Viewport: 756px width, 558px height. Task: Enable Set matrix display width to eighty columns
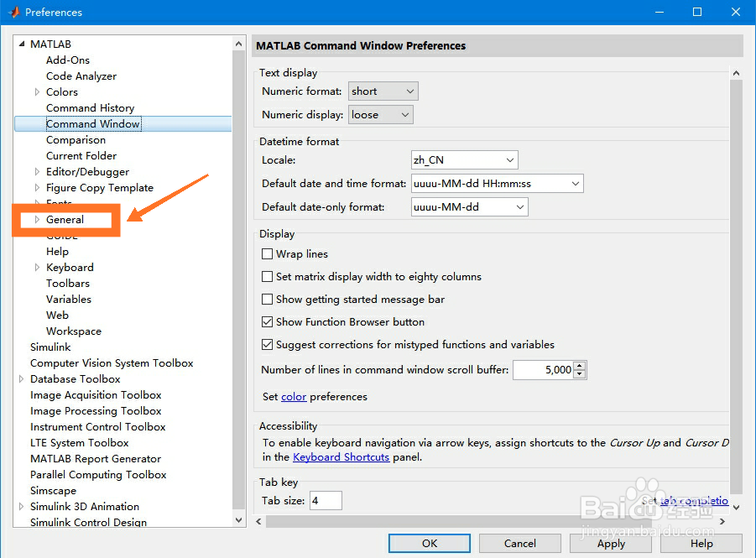pos(267,276)
